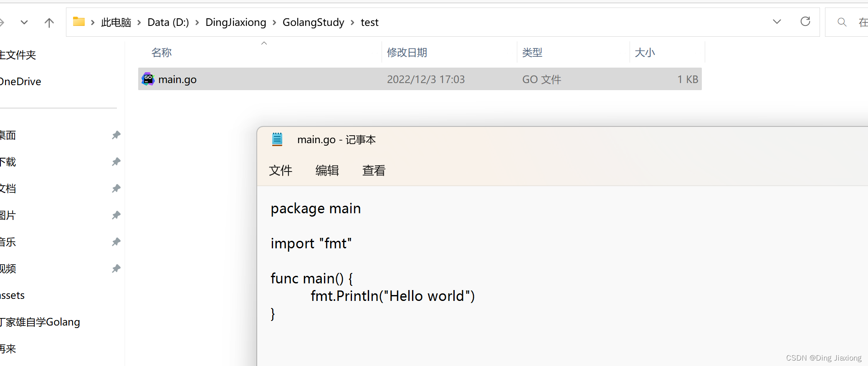Click the 1 KB size cell
Viewport: 868px width, 366px height.
(688, 79)
